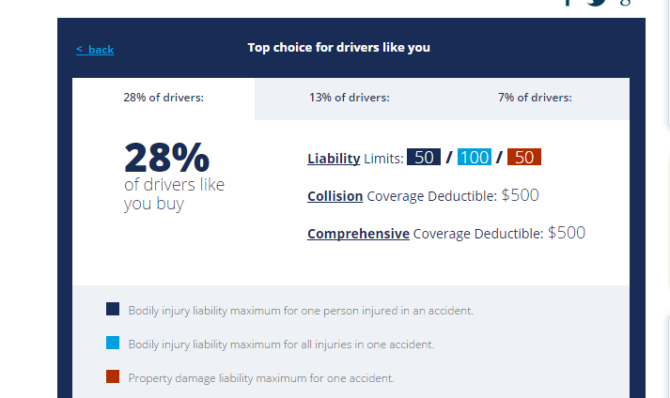Click the navy legend square for one person
Screen dimensions: 670x398
[x=113, y=309]
